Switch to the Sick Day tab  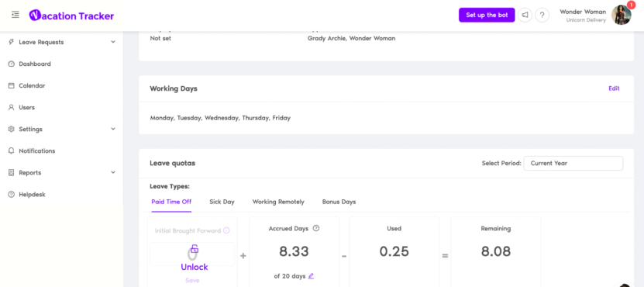(222, 202)
